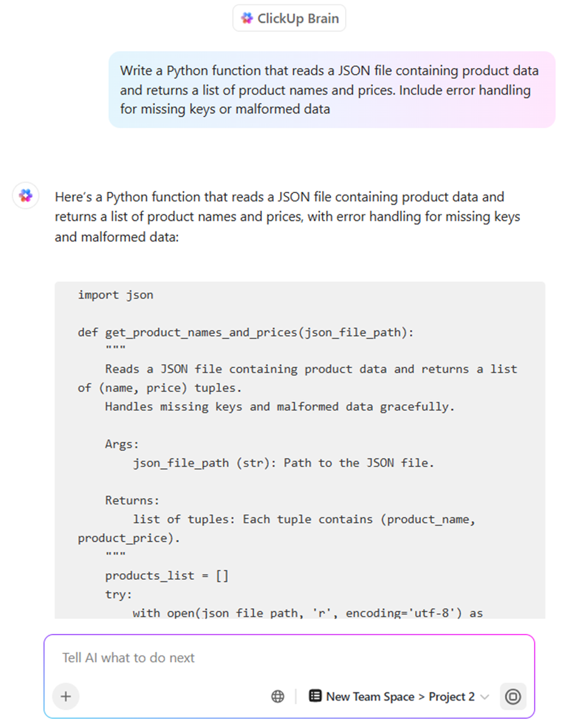Select the gray Python code block
The image size is (571, 728).
pyautogui.click(x=300, y=449)
